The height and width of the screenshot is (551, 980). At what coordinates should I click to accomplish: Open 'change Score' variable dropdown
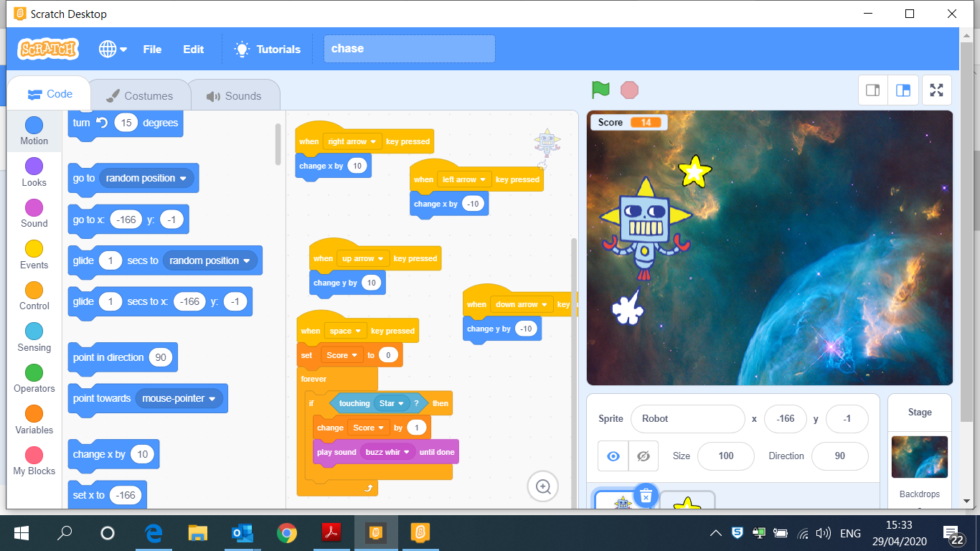click(x=368, y=428)
